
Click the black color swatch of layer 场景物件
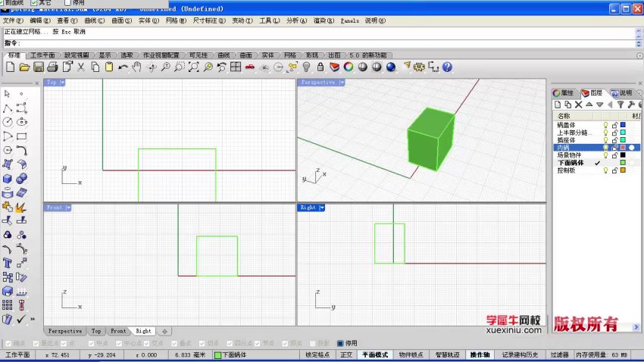point(623,155)
